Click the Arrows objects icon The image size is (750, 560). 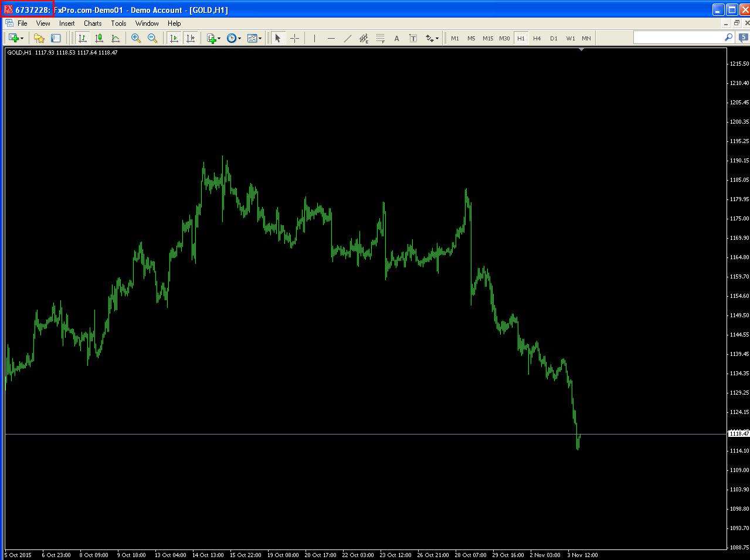[430, 38]
